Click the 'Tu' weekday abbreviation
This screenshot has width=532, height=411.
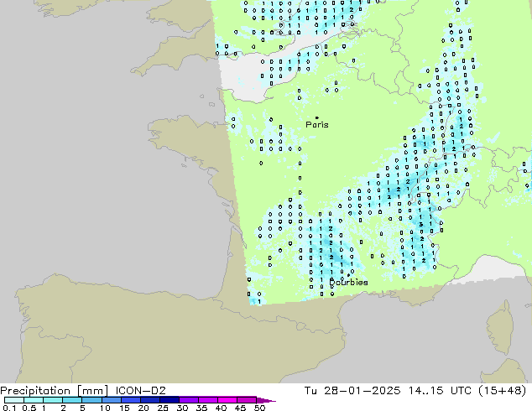(x=310, y=391)
